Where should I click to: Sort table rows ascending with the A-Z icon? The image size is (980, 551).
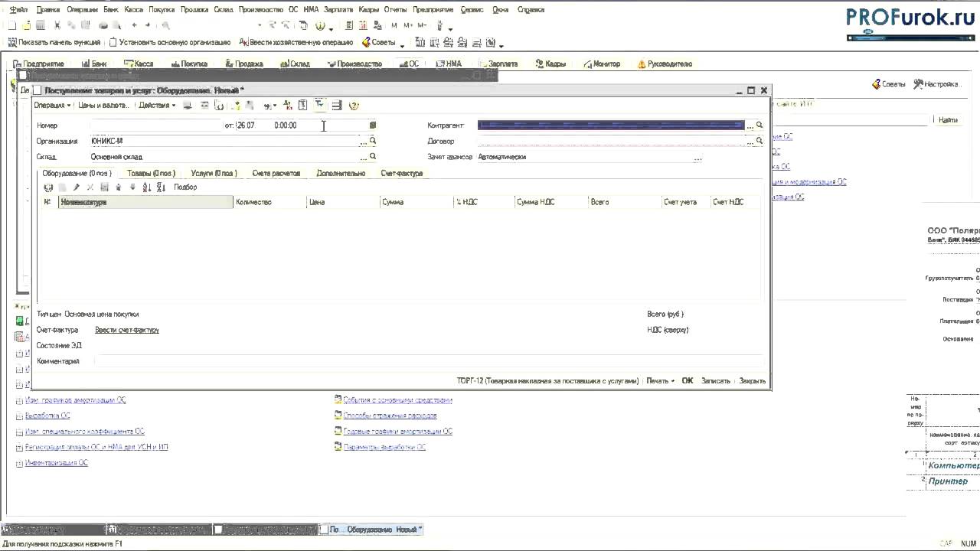pos(146,187)
